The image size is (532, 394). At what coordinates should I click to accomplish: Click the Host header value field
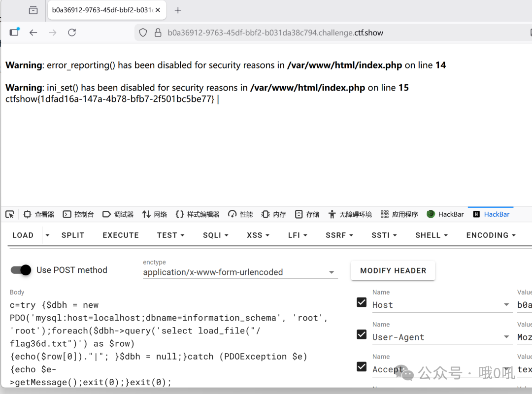tap(524, 305)
